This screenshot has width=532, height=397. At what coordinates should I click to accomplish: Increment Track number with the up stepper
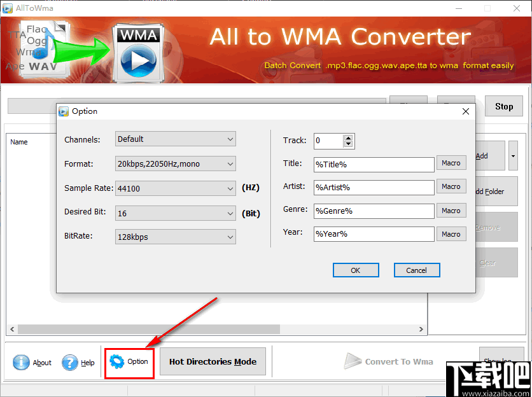click(x=348, y=137)
